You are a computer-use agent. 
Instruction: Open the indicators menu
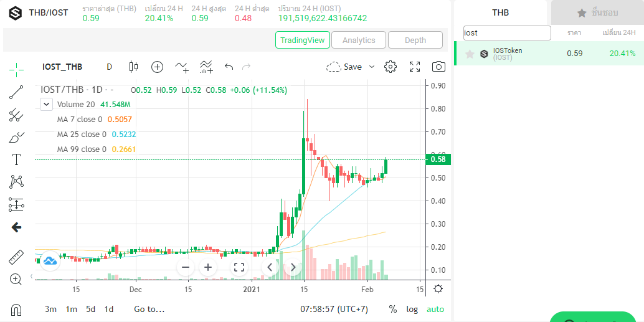[181, 67]
